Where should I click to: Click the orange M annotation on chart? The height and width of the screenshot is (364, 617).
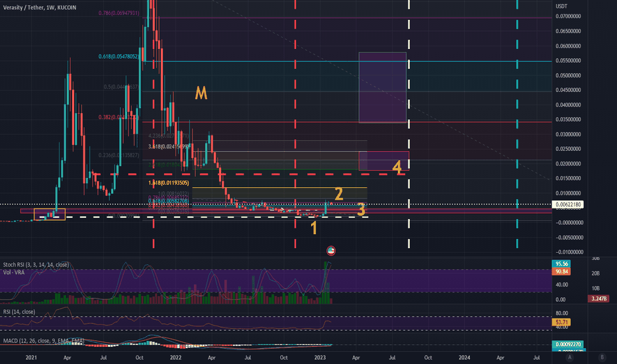201,93
